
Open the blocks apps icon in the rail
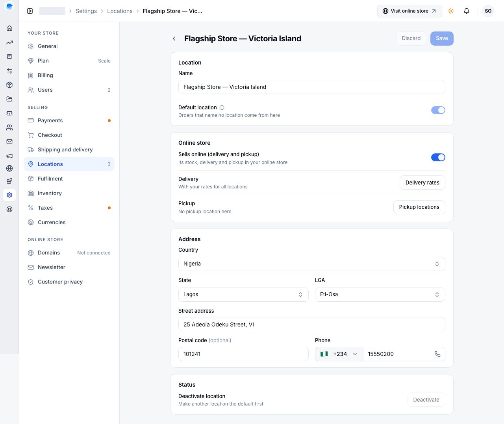9,181
